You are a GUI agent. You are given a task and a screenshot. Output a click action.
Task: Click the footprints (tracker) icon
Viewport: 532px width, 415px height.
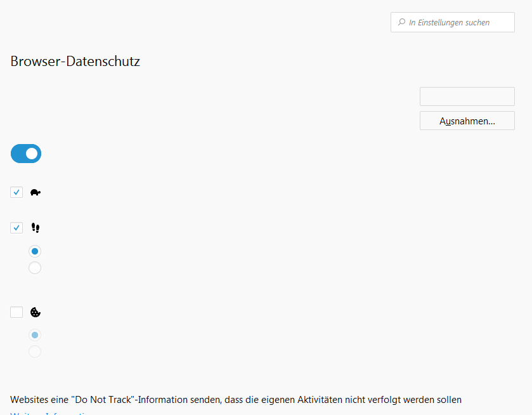pyautogui.click(x=36, y=228)
